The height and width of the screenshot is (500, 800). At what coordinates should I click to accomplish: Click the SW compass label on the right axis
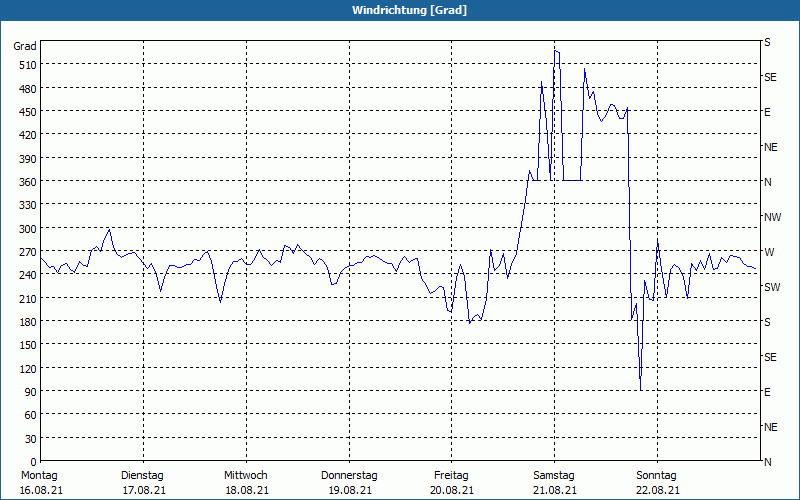tap(771, 287)
